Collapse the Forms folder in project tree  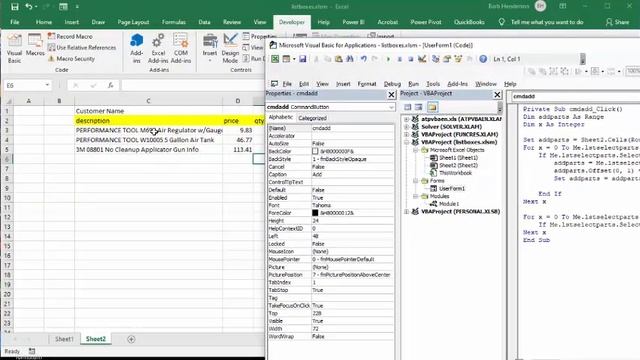(416, 180)
